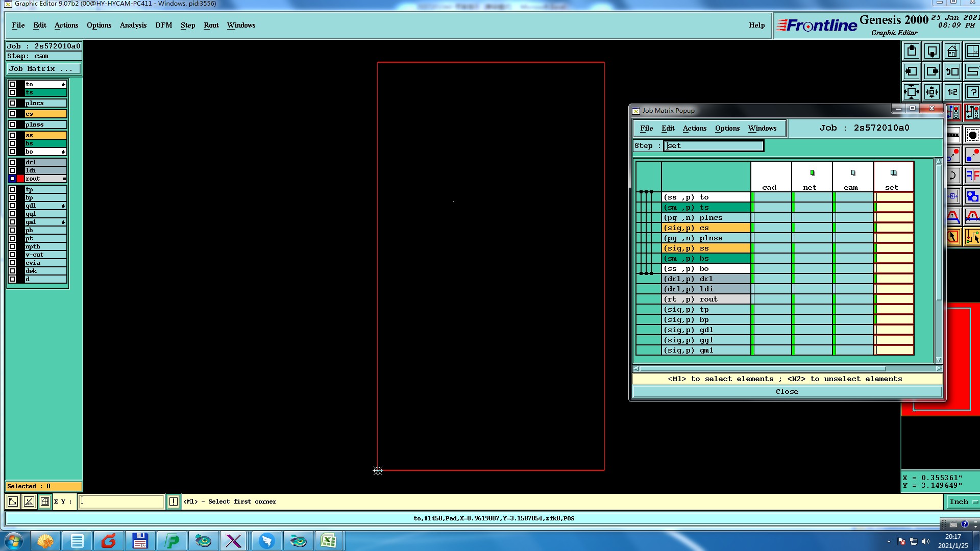Click the red color swatch of rout layer
The width and height of the screenshot is (980, 551).
[20, 179]
